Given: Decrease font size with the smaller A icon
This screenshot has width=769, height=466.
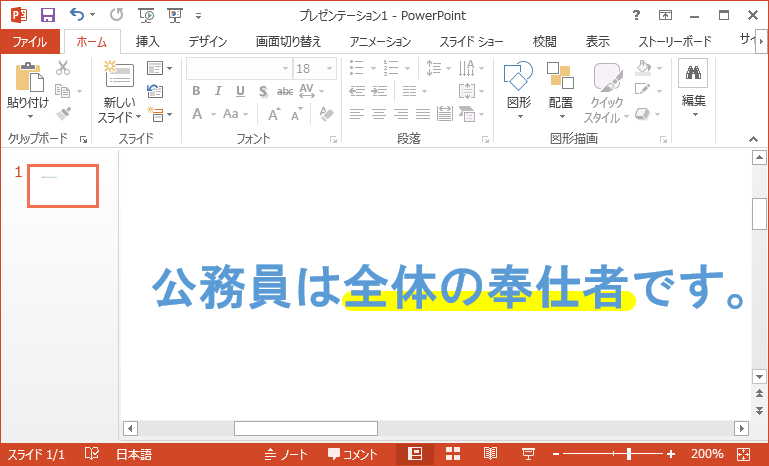Looking at the screenshot, I should coord(296,114).
